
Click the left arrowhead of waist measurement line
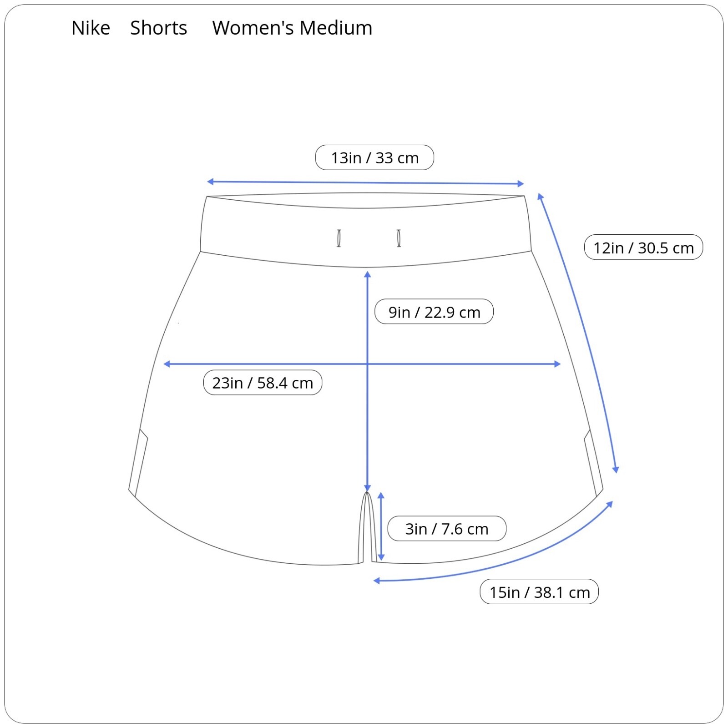click(210, 182)
